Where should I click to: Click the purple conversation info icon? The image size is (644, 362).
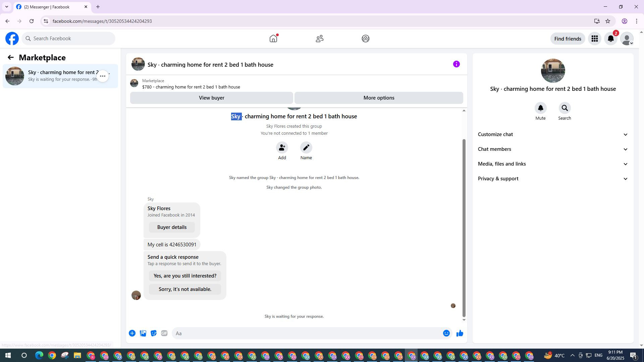[456, 64]
